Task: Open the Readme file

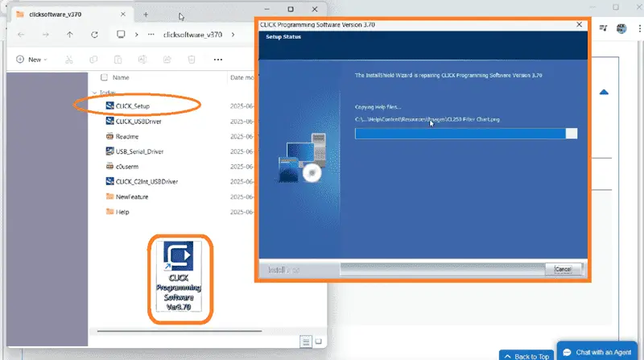Action: [127, 136]
